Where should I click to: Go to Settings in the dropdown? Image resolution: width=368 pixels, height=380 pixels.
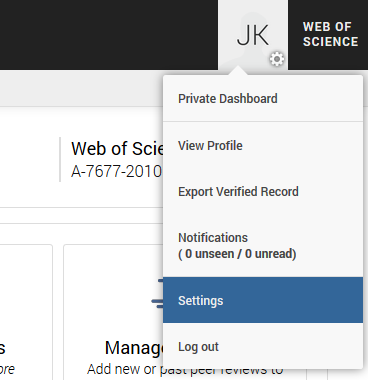tap(263, 300)
